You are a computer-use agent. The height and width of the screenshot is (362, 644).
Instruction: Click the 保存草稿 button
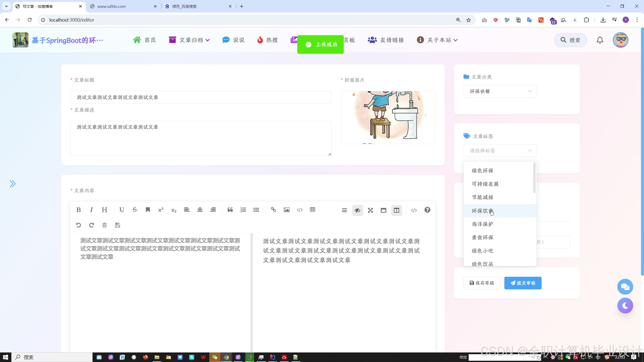pyautogui.click(x=482, y=283)
